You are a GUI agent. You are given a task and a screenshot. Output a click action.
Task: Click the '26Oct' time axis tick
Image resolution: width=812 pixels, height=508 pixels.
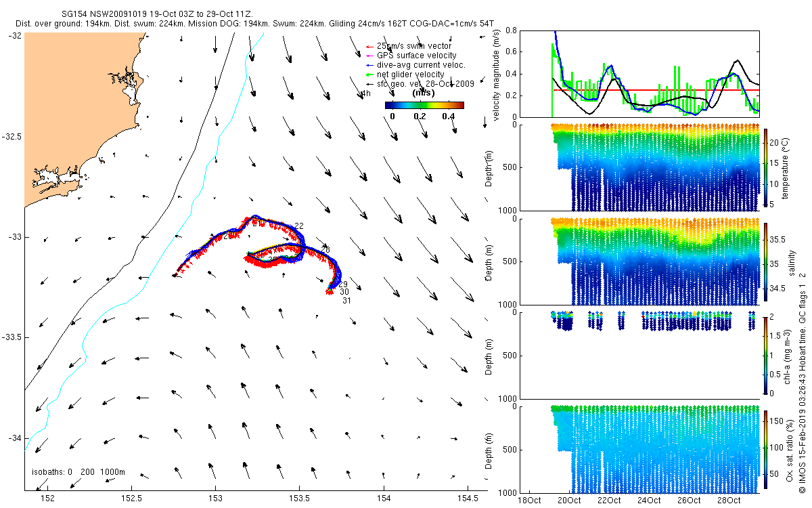click(x=689, y=501)
